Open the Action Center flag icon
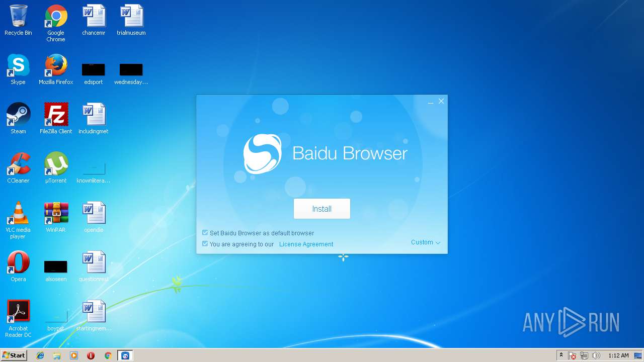 (x=572, y=355)
